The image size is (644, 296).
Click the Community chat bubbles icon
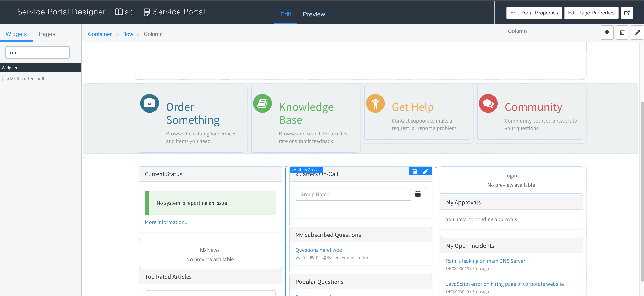coord(488,103)
